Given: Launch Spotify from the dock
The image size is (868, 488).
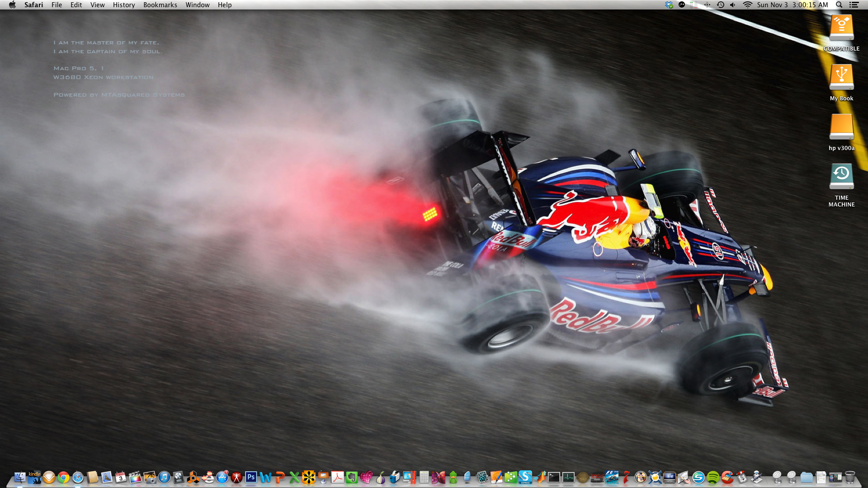Looking at the screenshot, I should [713, 477].
